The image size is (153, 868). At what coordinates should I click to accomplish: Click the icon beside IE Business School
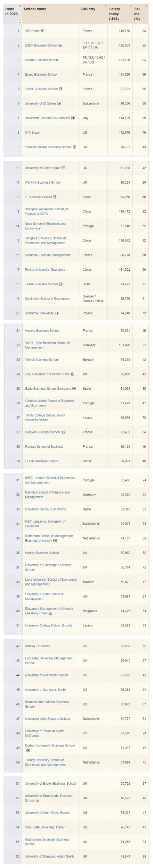coord(55,197)
